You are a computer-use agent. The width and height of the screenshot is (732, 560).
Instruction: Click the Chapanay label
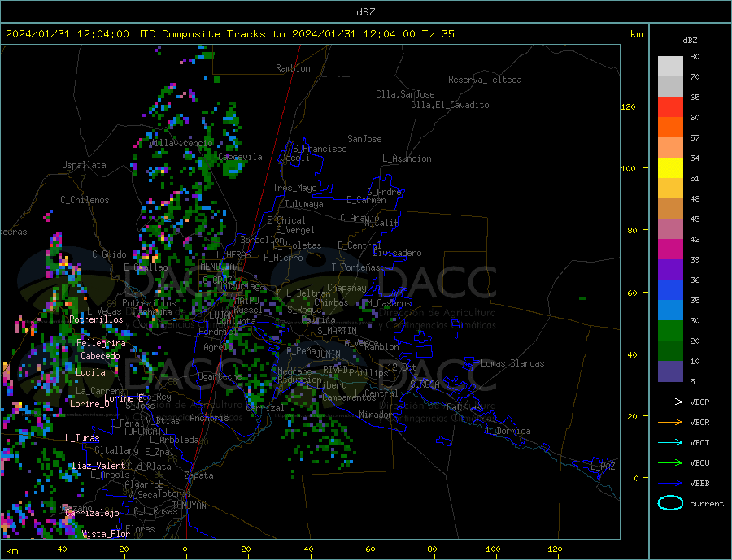point(346,288)
